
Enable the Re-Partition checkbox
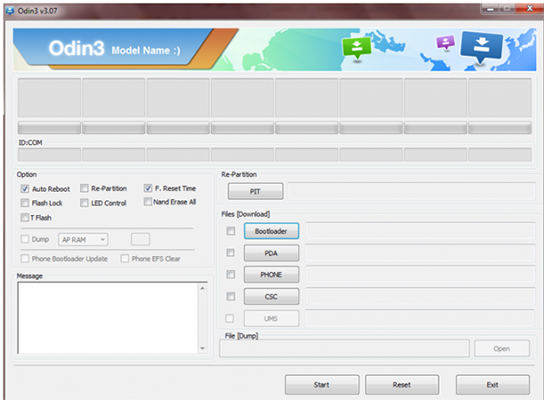(84, 188)
